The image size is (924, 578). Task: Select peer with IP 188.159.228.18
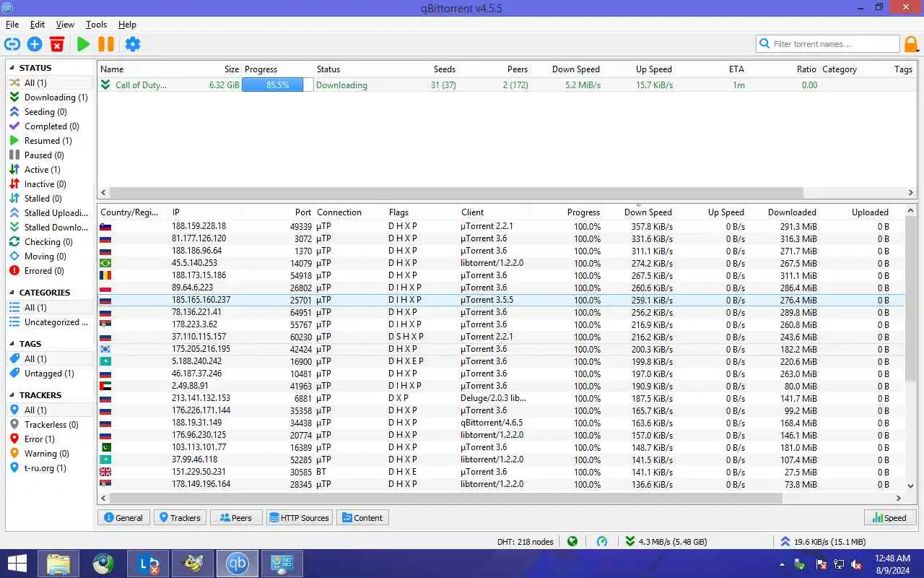click(x=501, y=226)
